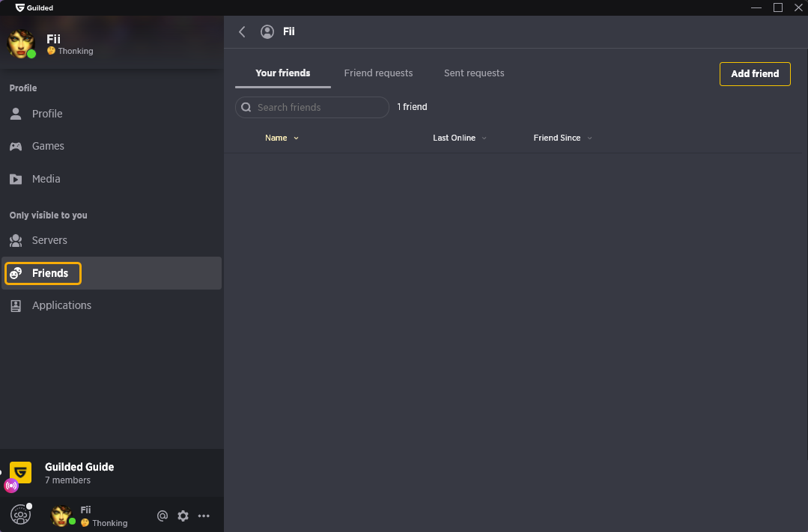
Task: Maximize the Guilded window
Action: (x=778, y=7)
